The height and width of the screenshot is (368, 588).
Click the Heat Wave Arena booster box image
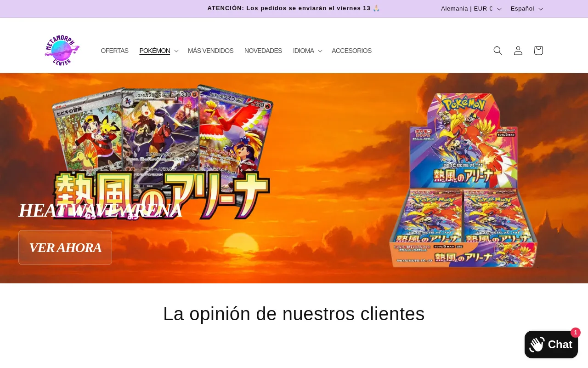click(x=464, y=179)
